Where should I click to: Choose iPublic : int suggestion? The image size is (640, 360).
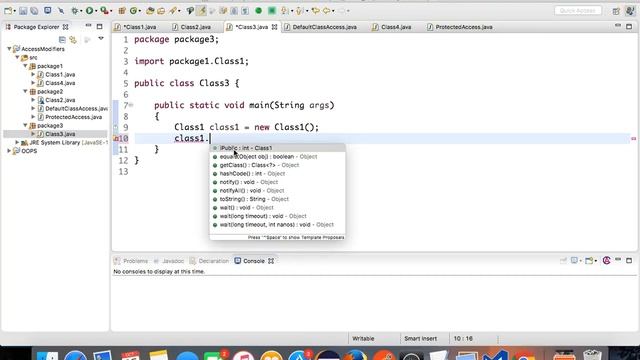point(277,148)
